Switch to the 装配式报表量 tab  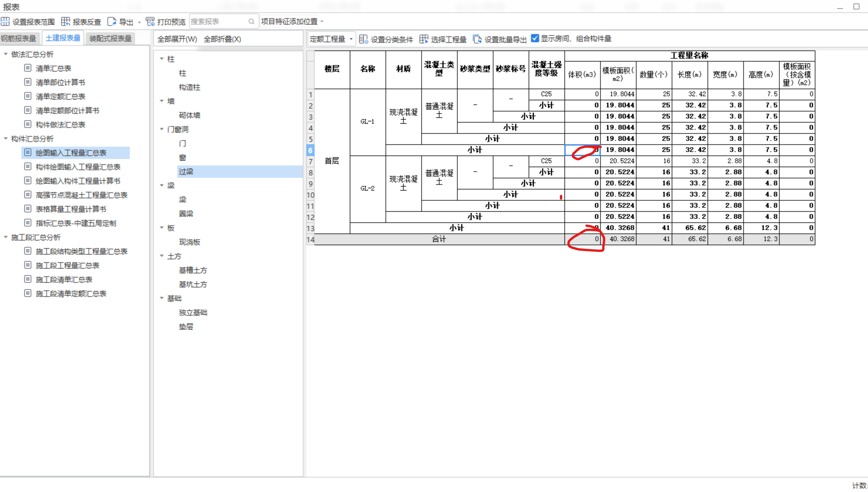point(110,38)
